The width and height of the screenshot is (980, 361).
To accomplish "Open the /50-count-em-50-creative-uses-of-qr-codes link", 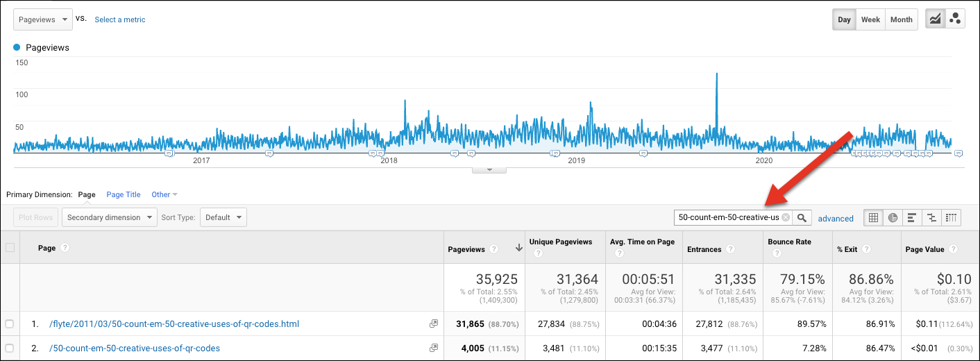I will point(135,348).
